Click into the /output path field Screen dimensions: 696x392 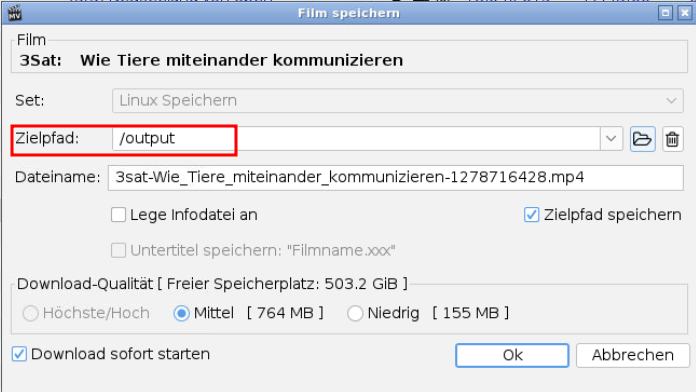click(x=356, y=139)
